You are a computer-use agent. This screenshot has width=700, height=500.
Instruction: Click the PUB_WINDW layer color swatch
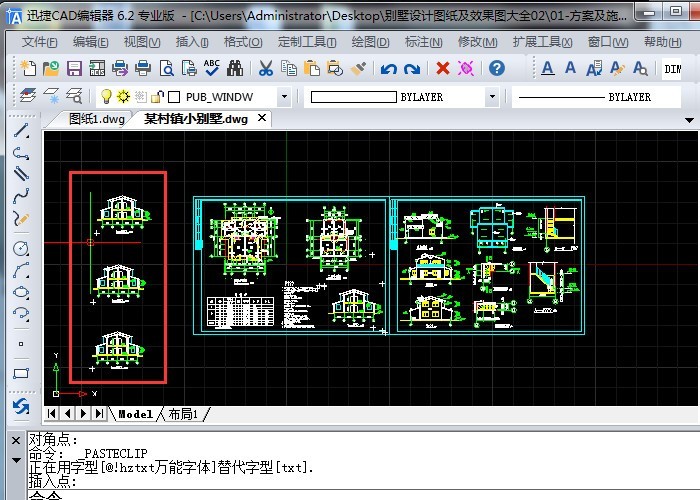pos(174,97)
